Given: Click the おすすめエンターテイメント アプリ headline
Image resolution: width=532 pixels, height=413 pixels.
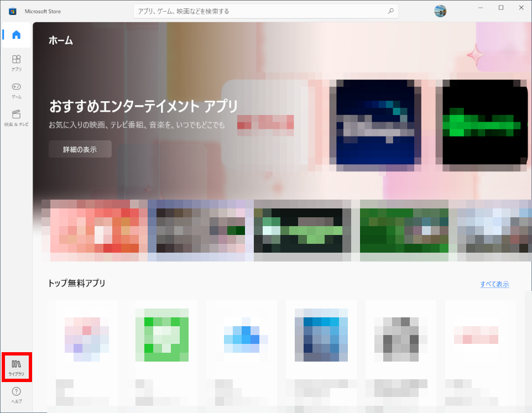Looking at the screenshot, I should coord(144,106).
